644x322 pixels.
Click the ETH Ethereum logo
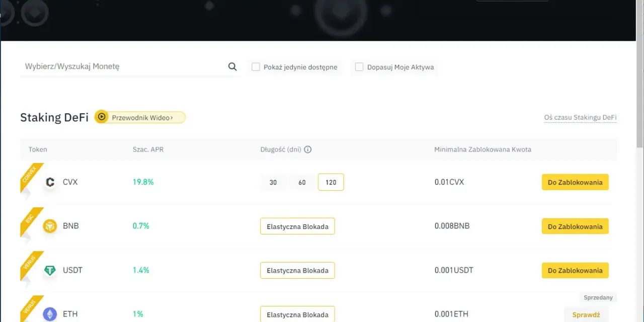pos(50,314)
